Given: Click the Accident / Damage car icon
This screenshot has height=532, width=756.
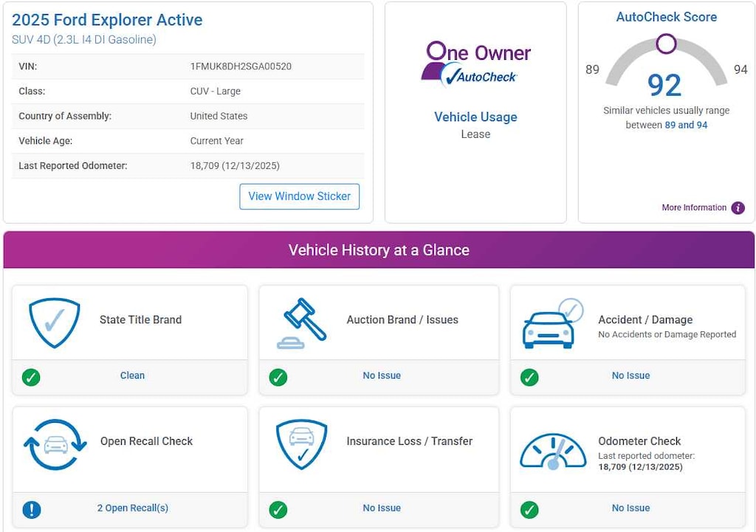Looking at the screenshot, I should 551,323.
